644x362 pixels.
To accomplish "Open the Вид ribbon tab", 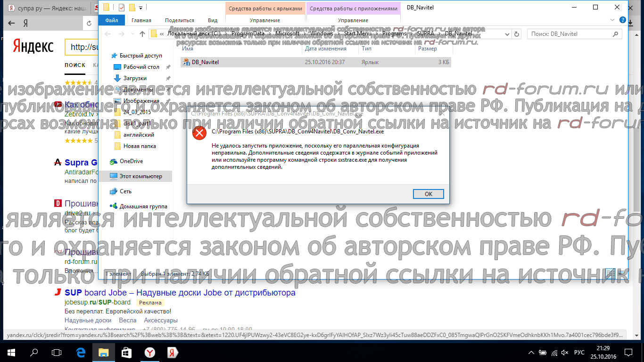I will pyautogui.click(x=213, y=20).
